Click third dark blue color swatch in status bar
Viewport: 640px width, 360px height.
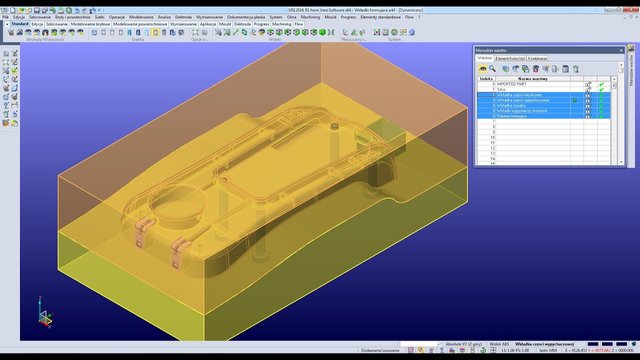coord(622,344)
